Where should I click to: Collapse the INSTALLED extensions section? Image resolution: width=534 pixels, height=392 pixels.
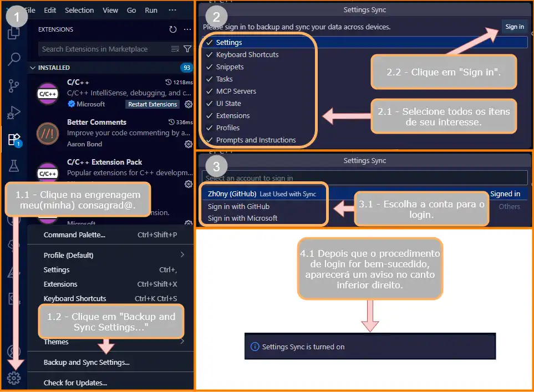click(x=33, y=68)
